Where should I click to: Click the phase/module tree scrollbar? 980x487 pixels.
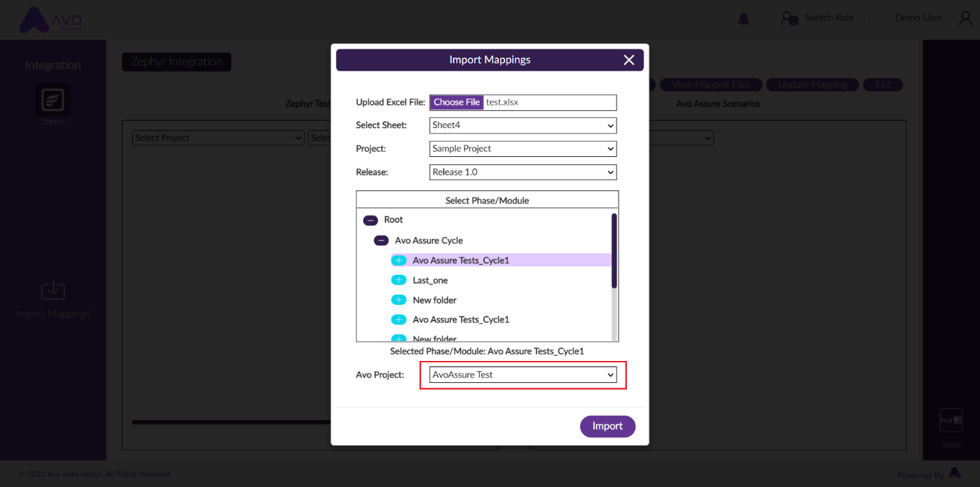(x=615, y=251)
